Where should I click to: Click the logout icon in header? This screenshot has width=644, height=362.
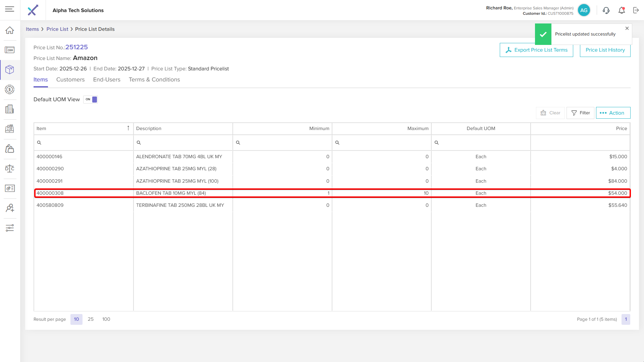coord(636,10)
